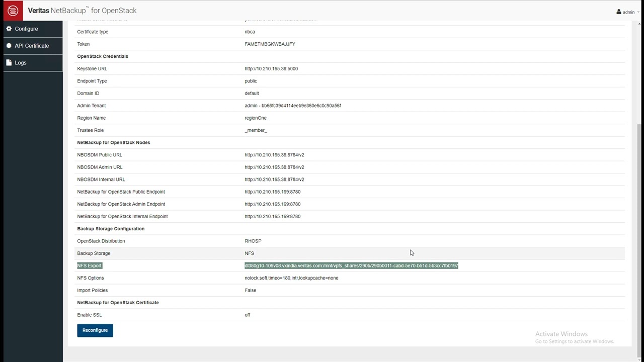Viewport: 644px width, 362px height.
Task: Select the OpenStack Internal Endpoint value
Action: pyautogui.click(x=272, y=217)
